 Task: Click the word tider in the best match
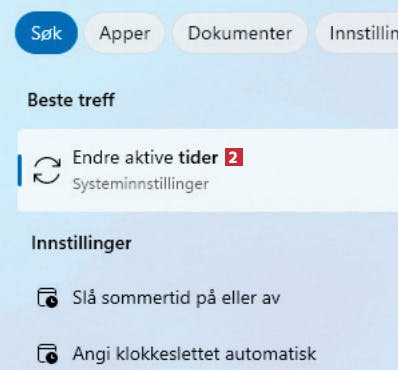coord(198,157)
